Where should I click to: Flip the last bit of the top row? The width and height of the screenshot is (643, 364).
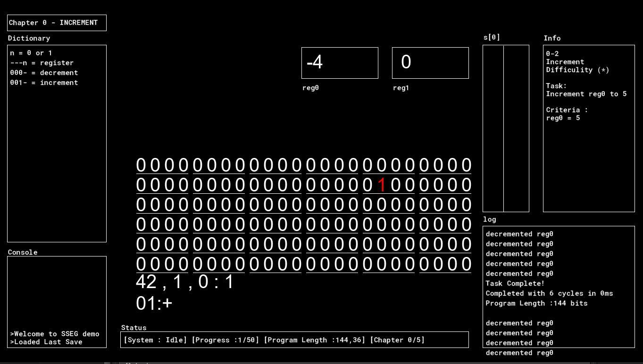coord(466,165)
